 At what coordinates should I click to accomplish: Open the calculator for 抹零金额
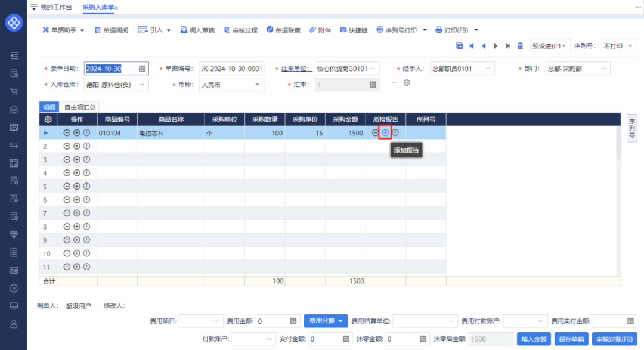(423, 339)
